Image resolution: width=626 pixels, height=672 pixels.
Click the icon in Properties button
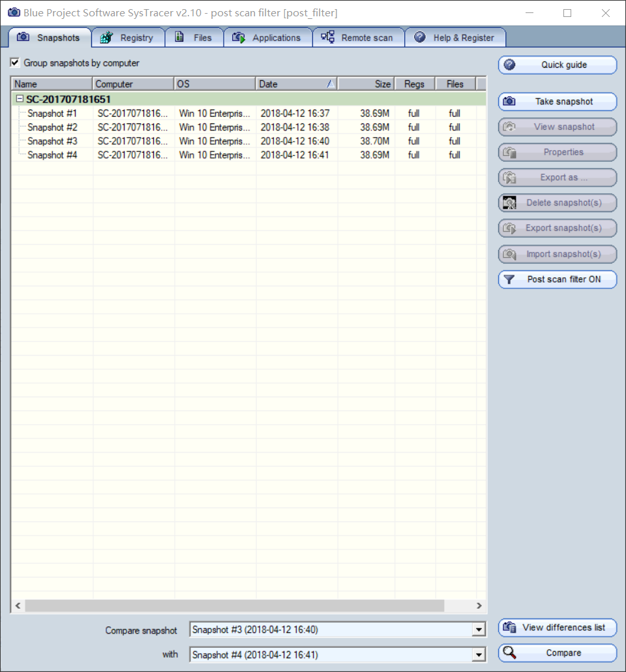(509, 152)
